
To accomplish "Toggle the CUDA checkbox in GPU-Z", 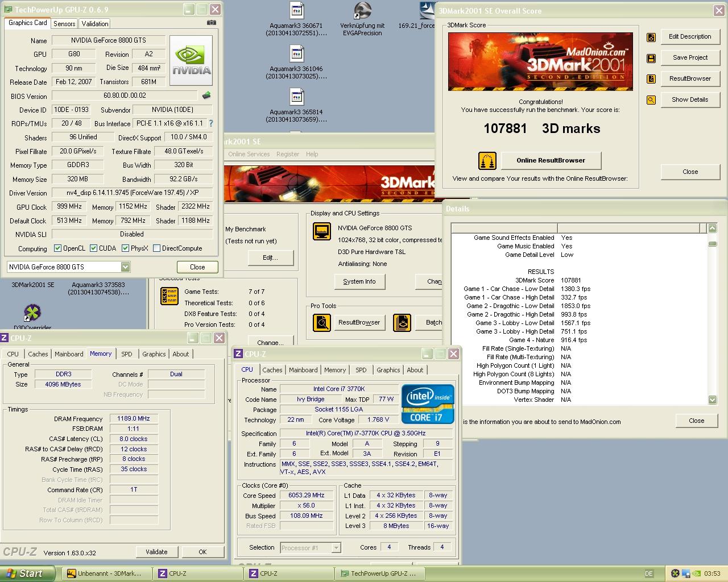I will 94,248.
